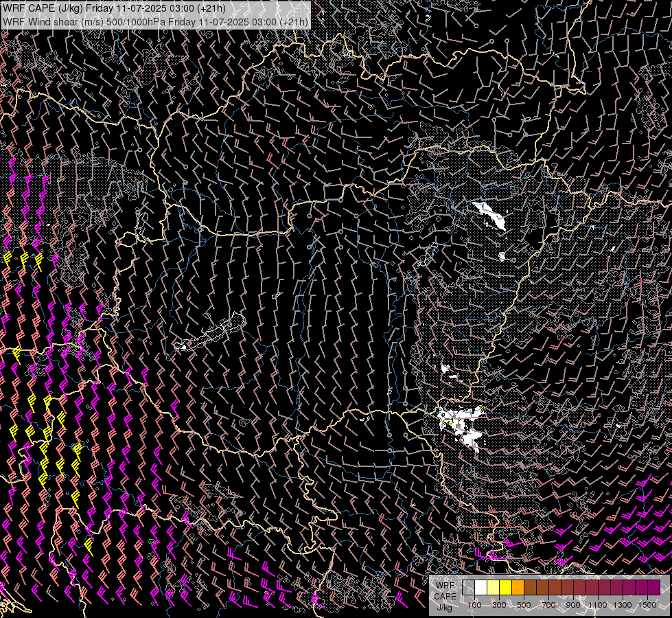Click the 1300 legend tick label
The height and width of the screenshot is (618, 672).
tap(623, 605)
